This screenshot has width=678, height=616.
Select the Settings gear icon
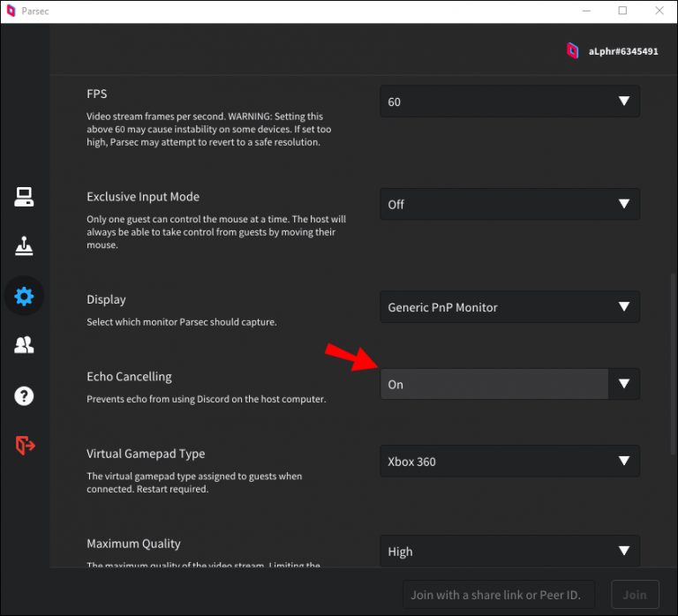point(24,297)
